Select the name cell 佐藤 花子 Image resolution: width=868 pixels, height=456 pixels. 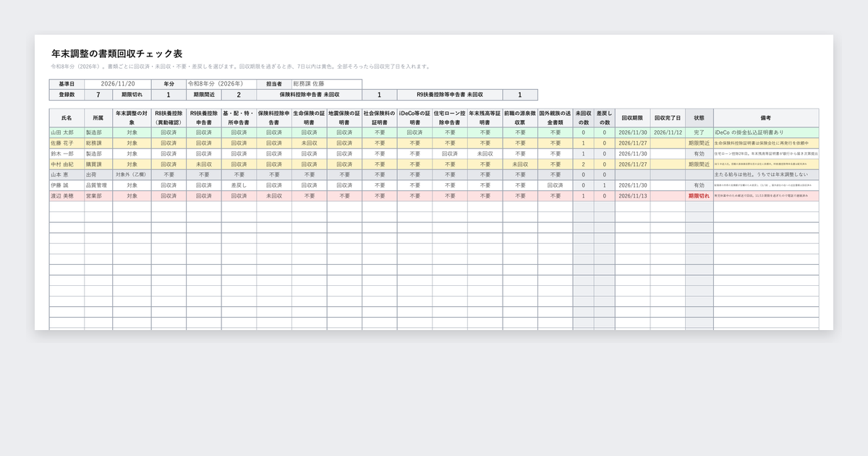pyautogui.click(x=67, y=143)
